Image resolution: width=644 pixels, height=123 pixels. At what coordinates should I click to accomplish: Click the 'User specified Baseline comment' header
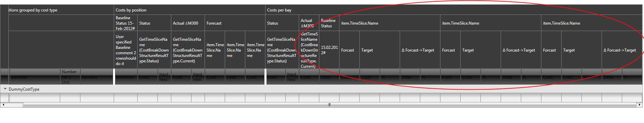click(126, 50)
